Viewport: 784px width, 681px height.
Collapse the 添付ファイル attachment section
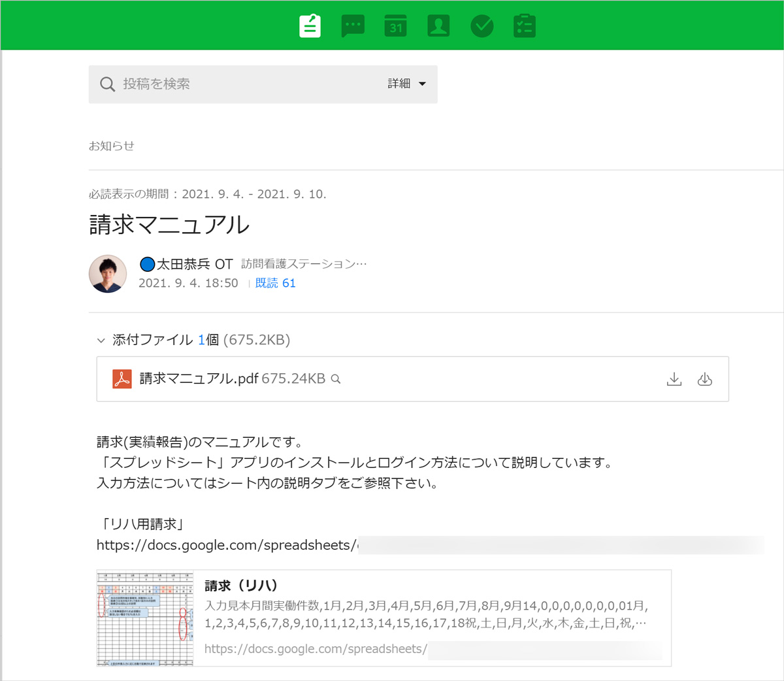pos(101,340)
